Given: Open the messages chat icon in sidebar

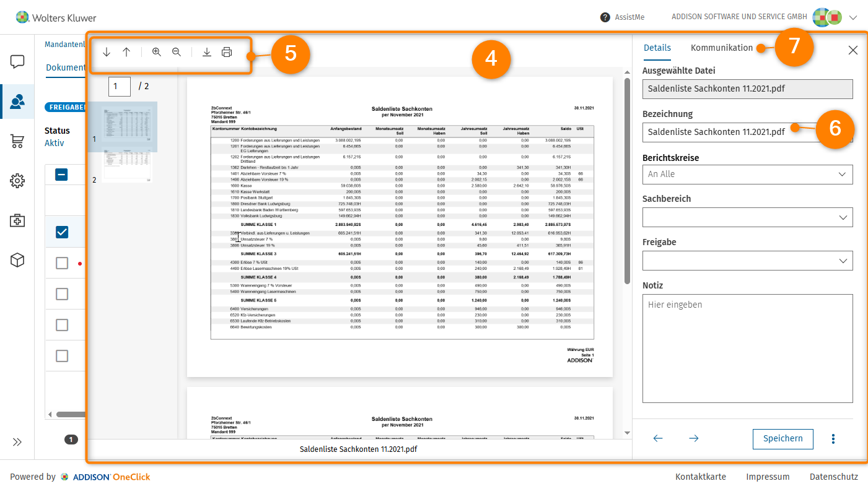Looking at the screenshot, I should click(17, 62).
